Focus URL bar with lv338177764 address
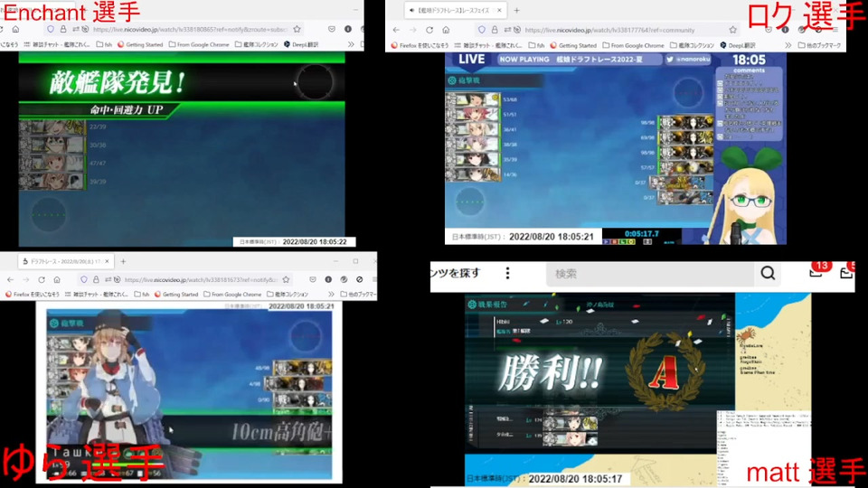 (609, 30)
